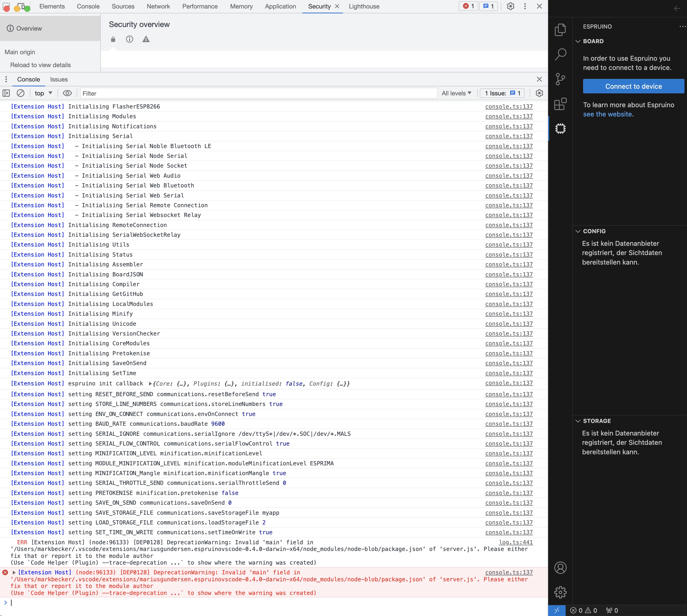Close the console drawer
Screen dimensions: 687x616
pyautogui.click(x=539, y=79)
